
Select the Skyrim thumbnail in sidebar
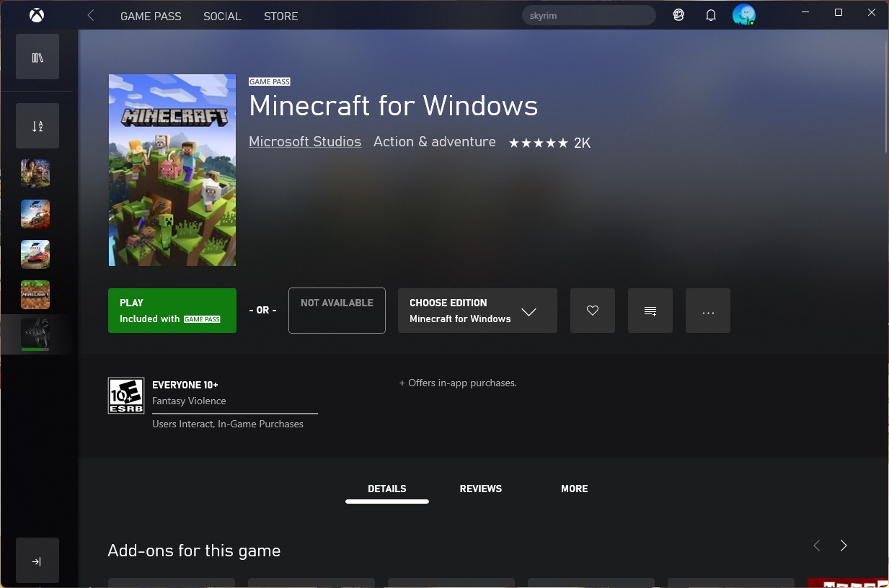[35, 334]
